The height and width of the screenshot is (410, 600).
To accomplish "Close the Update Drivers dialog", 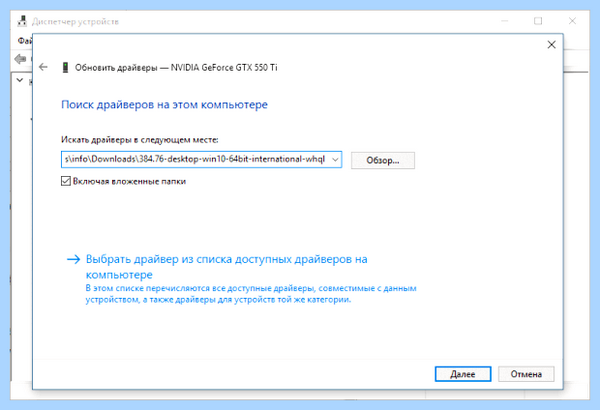I will [x=551, y=45].
